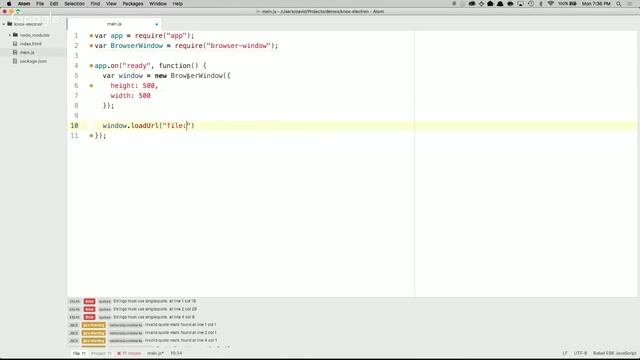Open the Apple menu
Image resolution: width=640 pixels, height=360 pixels.
(9, 4)
